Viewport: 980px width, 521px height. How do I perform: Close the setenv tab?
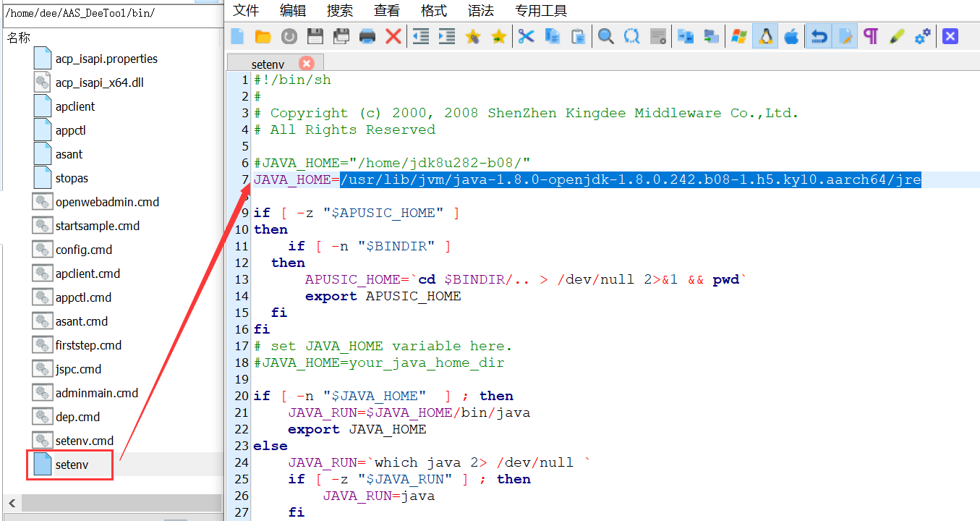click(x=307, y=64)
